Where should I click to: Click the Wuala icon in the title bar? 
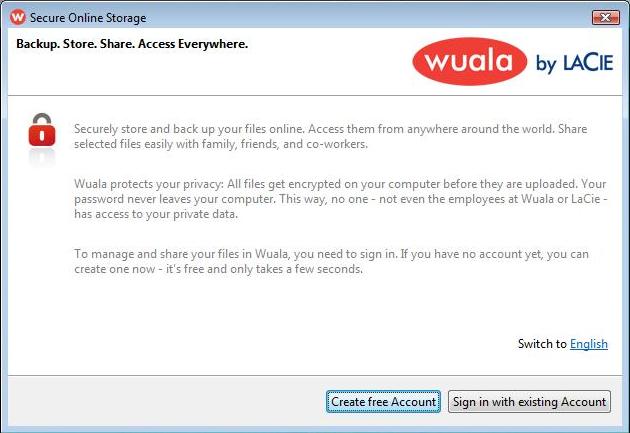click(x=17, y=17)
